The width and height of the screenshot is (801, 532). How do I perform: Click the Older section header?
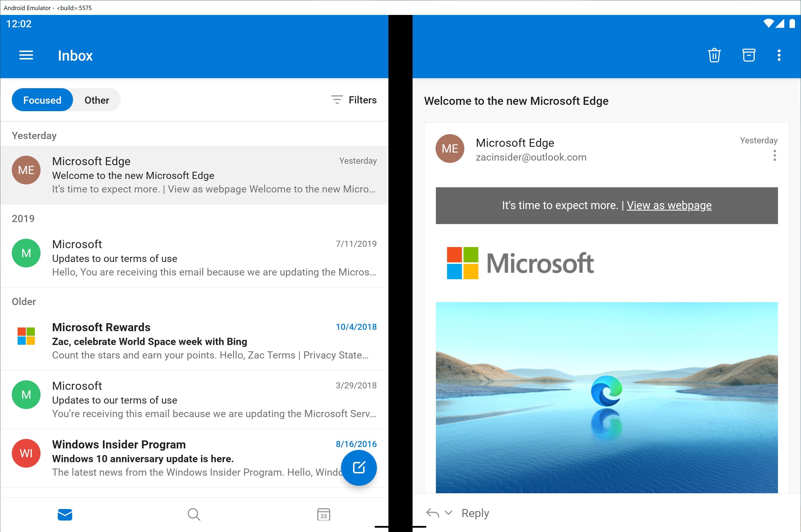[x=24, y=301]
